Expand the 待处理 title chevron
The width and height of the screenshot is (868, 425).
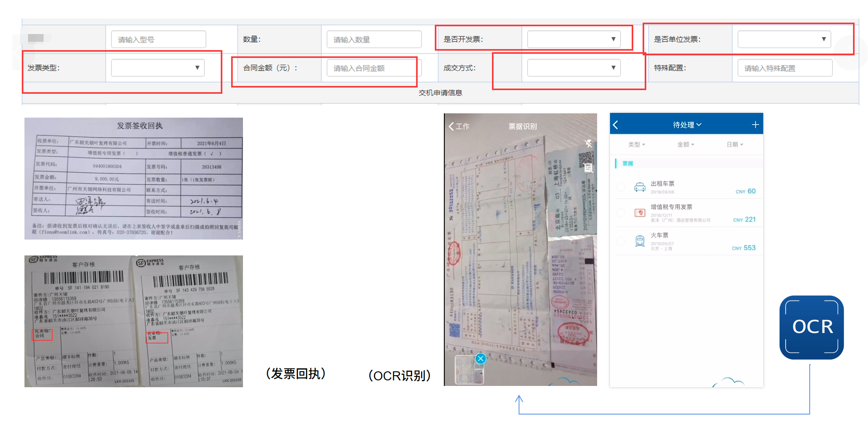pyautogui.click(x=699, y=124)
